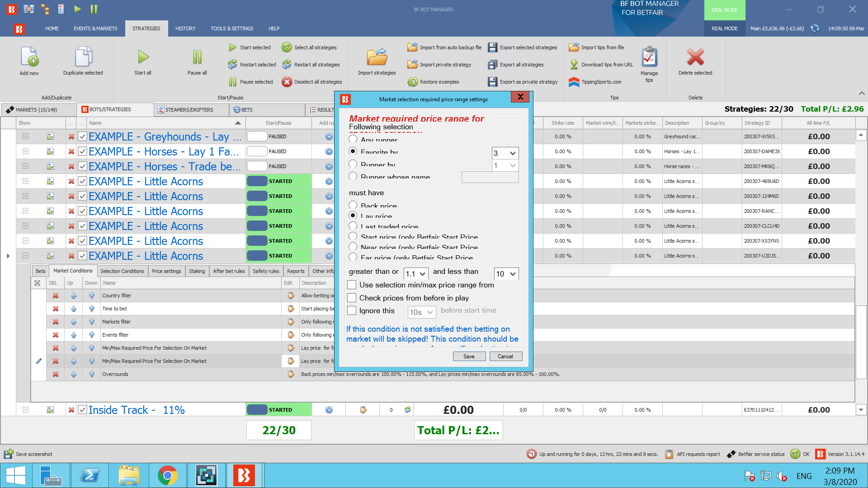This screenshot has width=868, height=488.
Task: Open Betfair service status
Action: click(755, 454)
